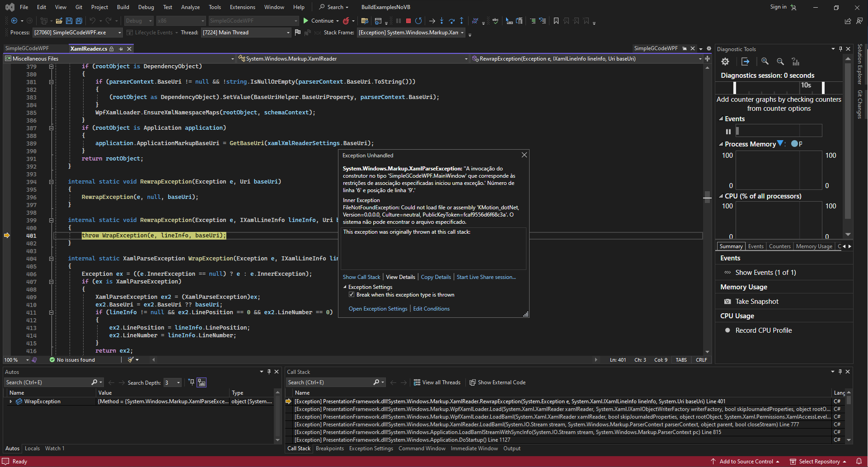Click Continue to resume execution

318,21
